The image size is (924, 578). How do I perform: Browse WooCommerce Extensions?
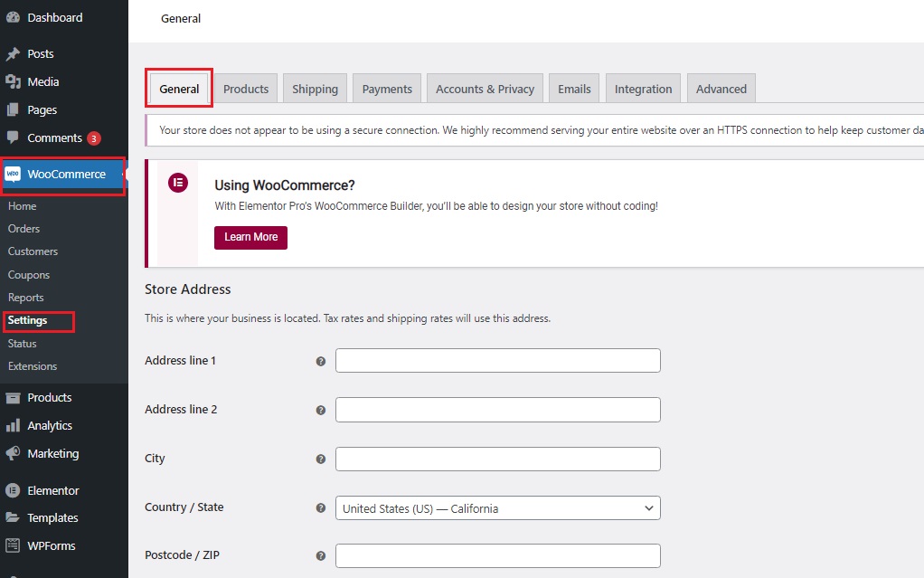click(x=33, y=366)
